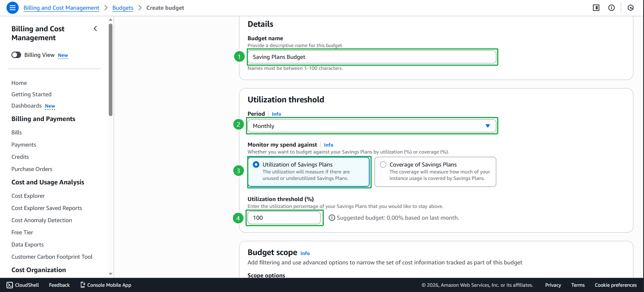644x292 pixels.
Task: Open the Period dropdown showing Monthly
Action: click(x=371, y=126)
